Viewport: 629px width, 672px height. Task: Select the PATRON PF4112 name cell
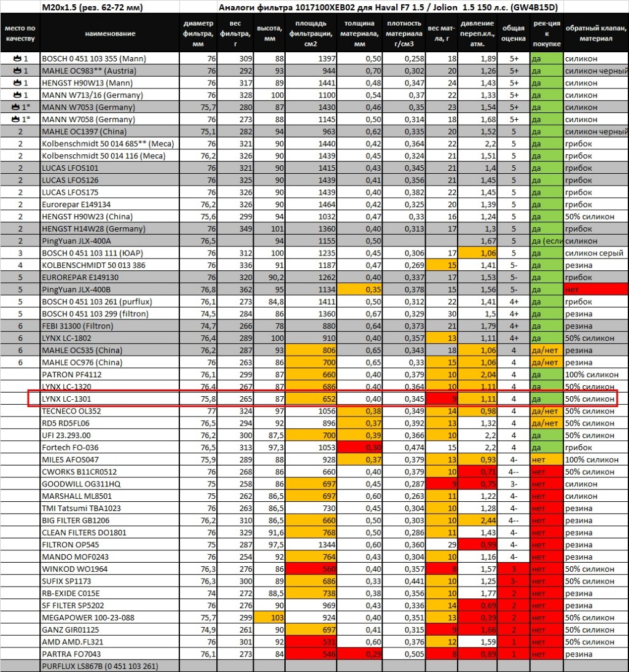(110, 374)
